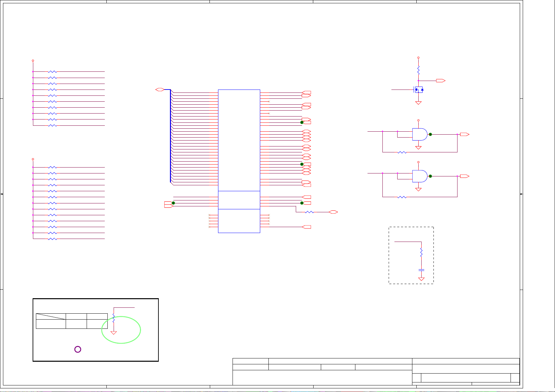Click the power node above the lower resistor bank
Viewport: 555px width, 392px height.
point(33,159)
